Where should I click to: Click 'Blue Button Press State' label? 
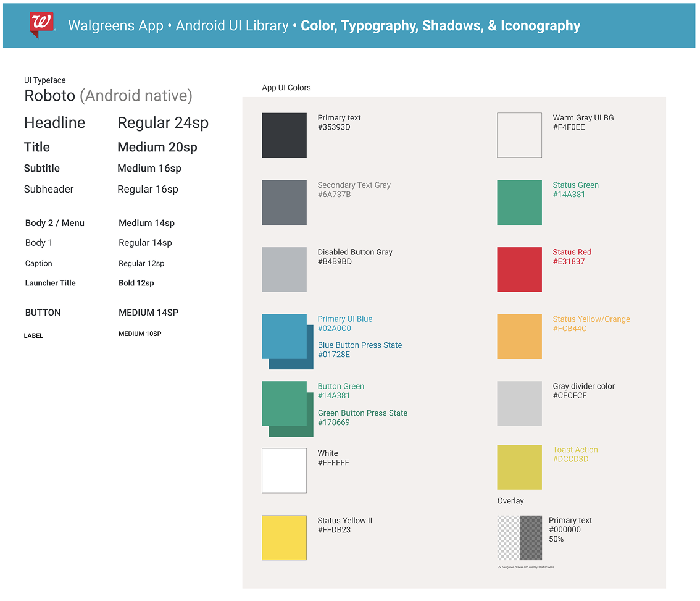click(360, 345)
